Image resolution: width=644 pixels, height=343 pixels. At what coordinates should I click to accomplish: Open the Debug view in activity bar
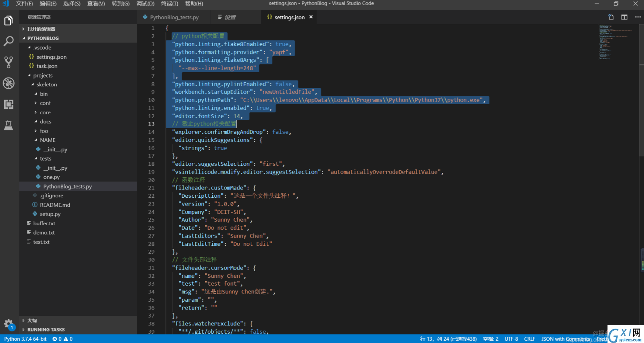[9, 83]
